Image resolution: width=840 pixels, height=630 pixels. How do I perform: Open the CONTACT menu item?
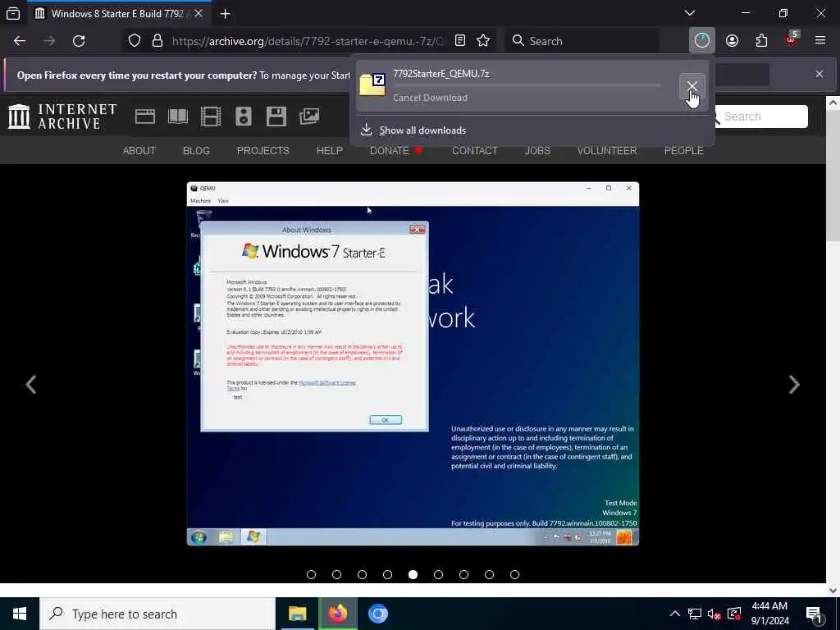475,151
